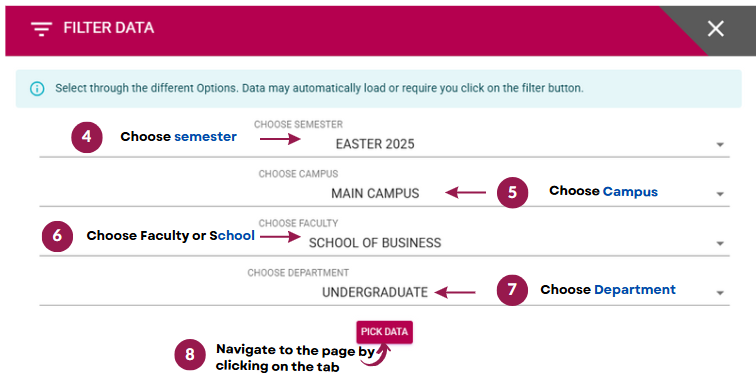Expand the Choose Campus dropdown arrow

pyautogui.click(x=720, y=194)
